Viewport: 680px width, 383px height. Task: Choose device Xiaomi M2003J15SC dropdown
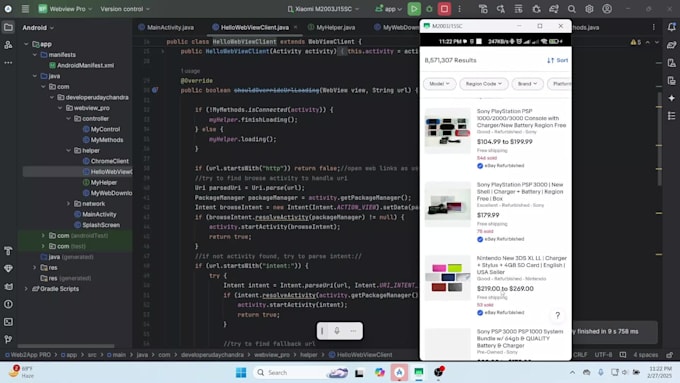point(323,9)
